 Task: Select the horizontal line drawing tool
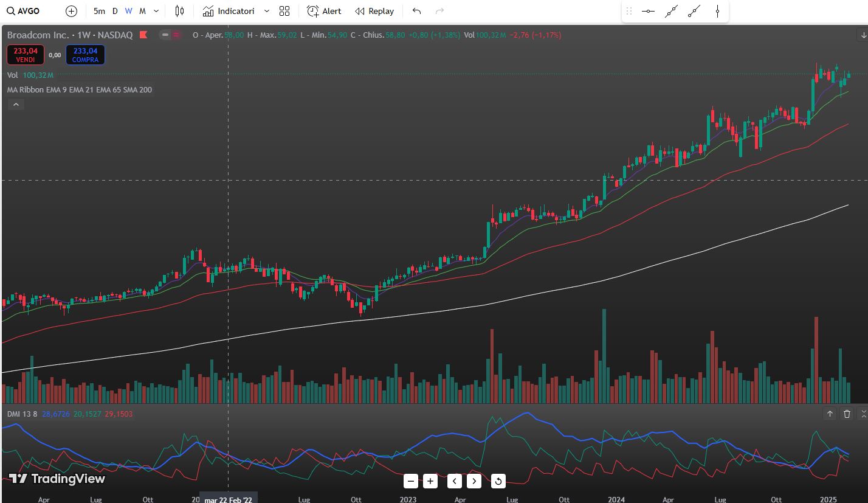648,11
